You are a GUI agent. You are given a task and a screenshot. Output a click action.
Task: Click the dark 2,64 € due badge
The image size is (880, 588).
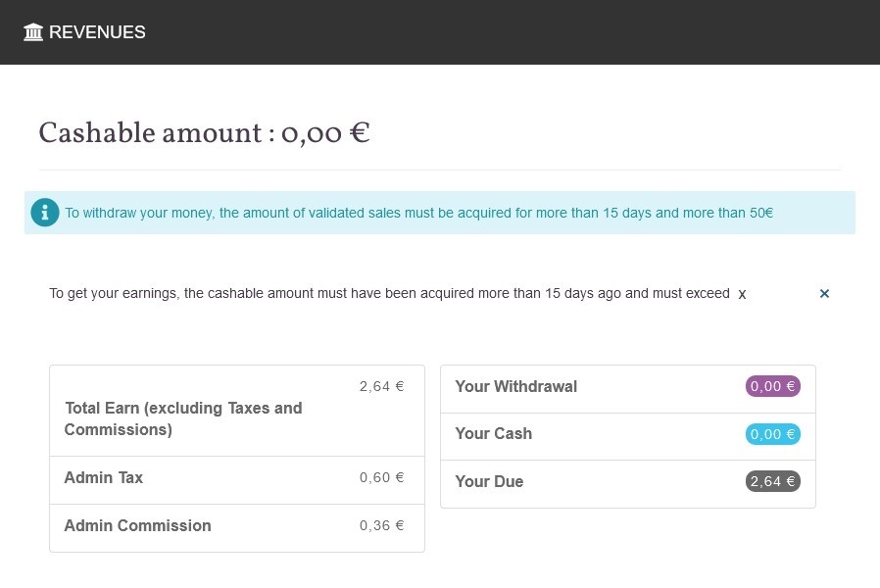click(x=772, y=481)
